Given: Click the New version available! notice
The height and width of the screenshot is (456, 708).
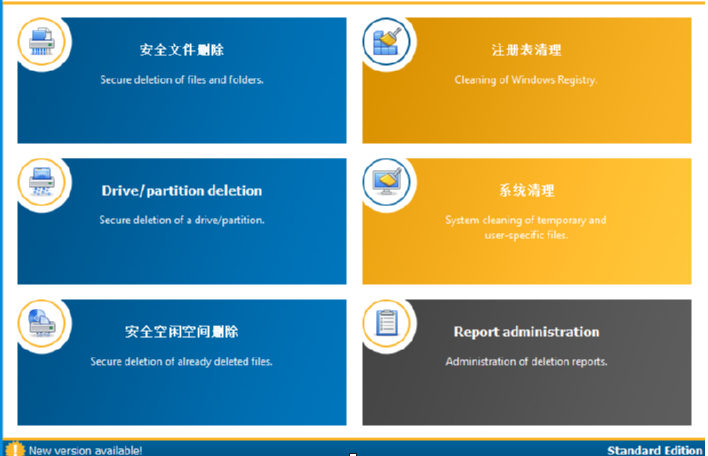Looking at the screenshot, I should 85,450.
